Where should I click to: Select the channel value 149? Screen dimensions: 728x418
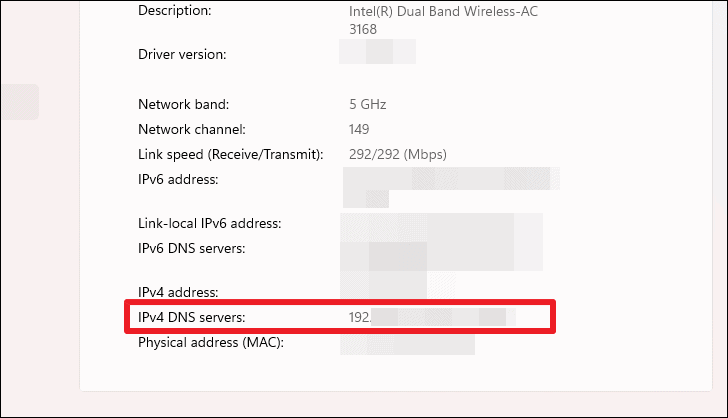(359, 130)
